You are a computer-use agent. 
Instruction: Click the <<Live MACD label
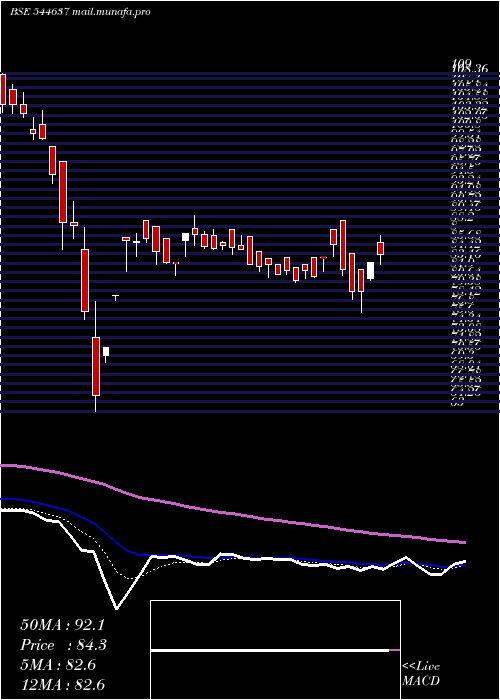pos(421,674)
